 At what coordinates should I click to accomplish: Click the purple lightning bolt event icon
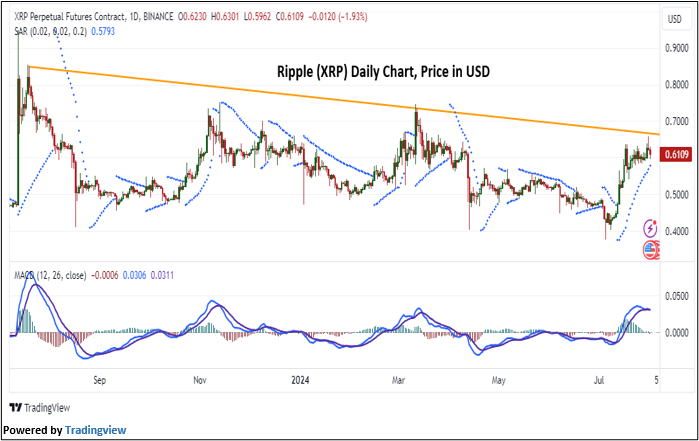[x=650, y=228]
